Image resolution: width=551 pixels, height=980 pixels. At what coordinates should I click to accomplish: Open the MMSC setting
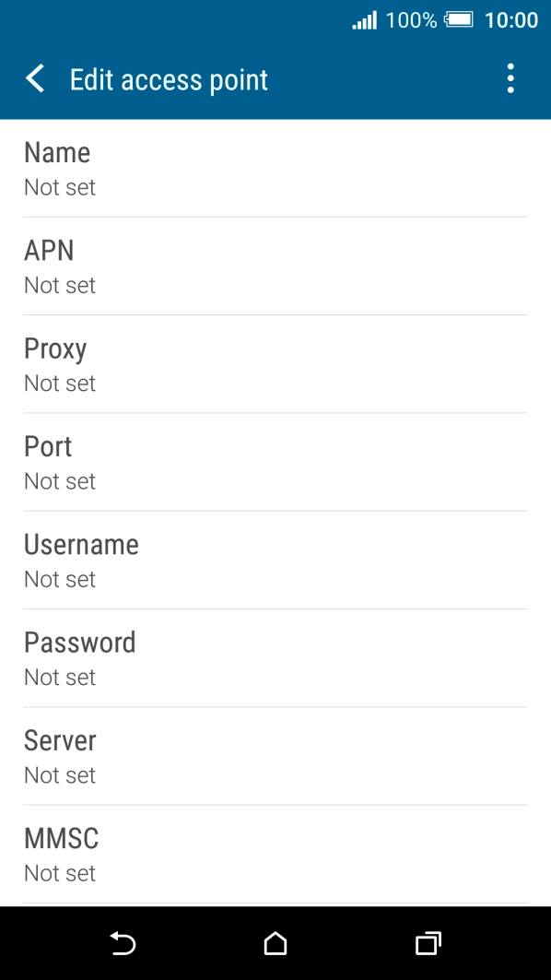click(x=275, y=855)
